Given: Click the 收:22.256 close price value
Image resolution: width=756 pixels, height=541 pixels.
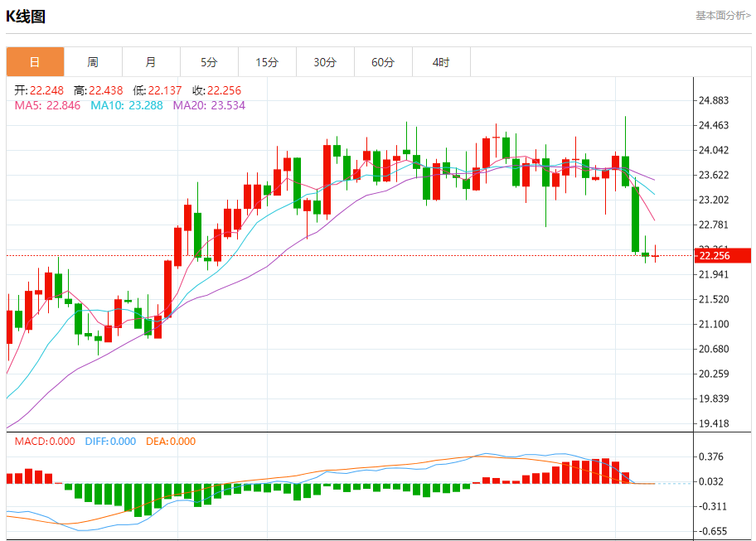Looking at the screenshot, I should point(216,90).
